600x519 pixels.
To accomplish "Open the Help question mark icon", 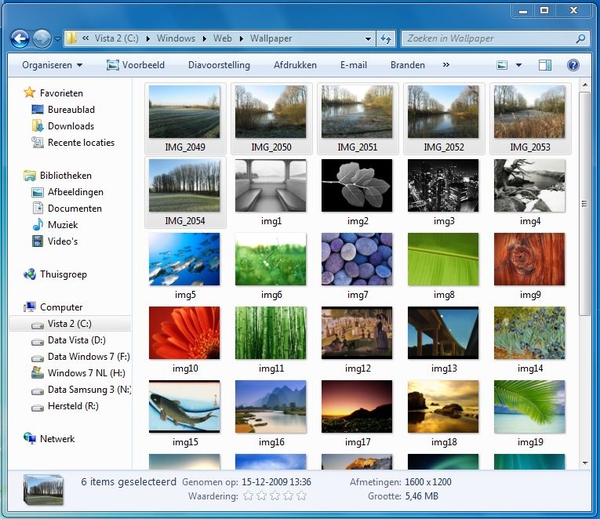I will coord(573,65).
